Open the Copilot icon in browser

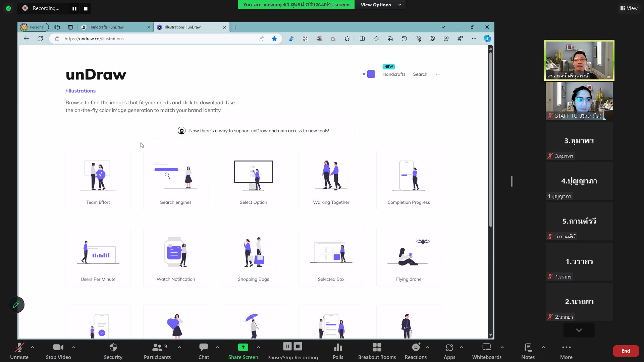487,39
